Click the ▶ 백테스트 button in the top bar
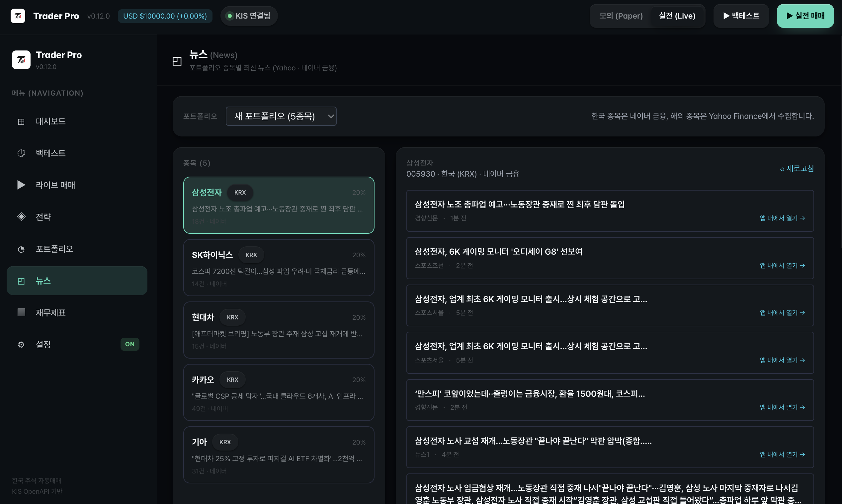This screenshot has height=504, width=842. coord(741,16)
